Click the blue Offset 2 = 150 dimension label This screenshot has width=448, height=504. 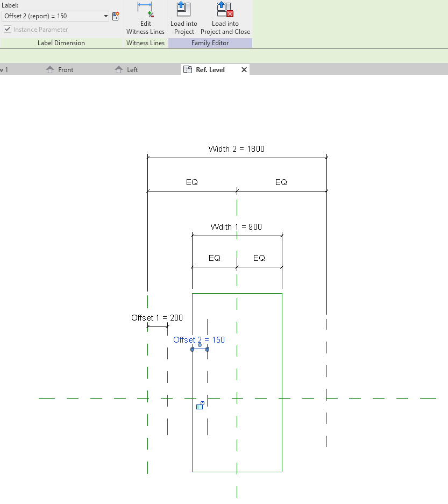coord(199,339)
